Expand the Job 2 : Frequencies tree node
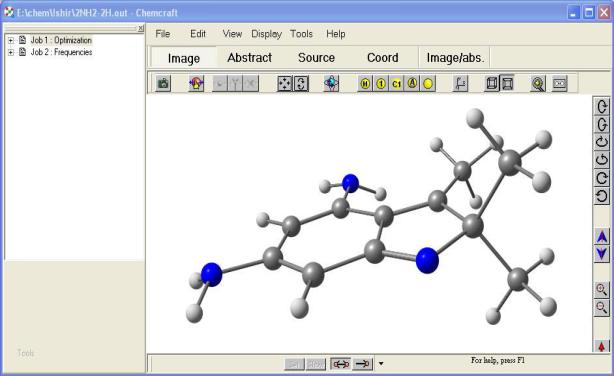Image resolution: width=614 pixels, height=376 pixels. (x=11, y=52)
